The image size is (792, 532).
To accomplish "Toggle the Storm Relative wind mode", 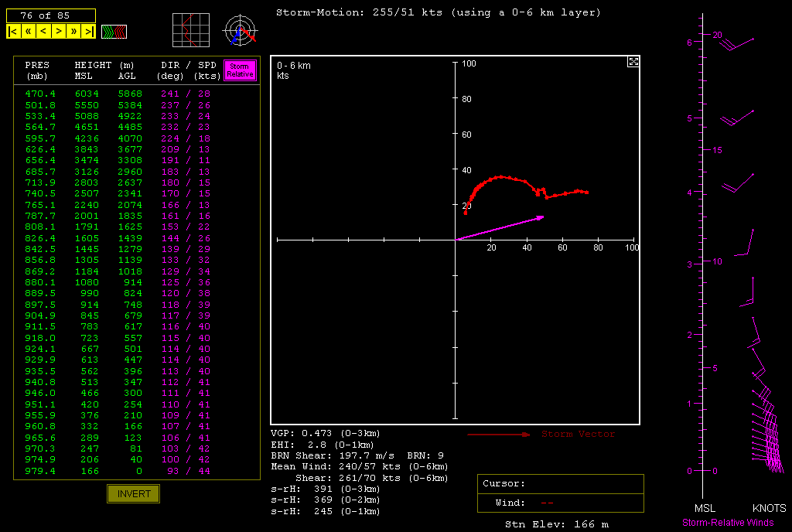I will [239, 70].
